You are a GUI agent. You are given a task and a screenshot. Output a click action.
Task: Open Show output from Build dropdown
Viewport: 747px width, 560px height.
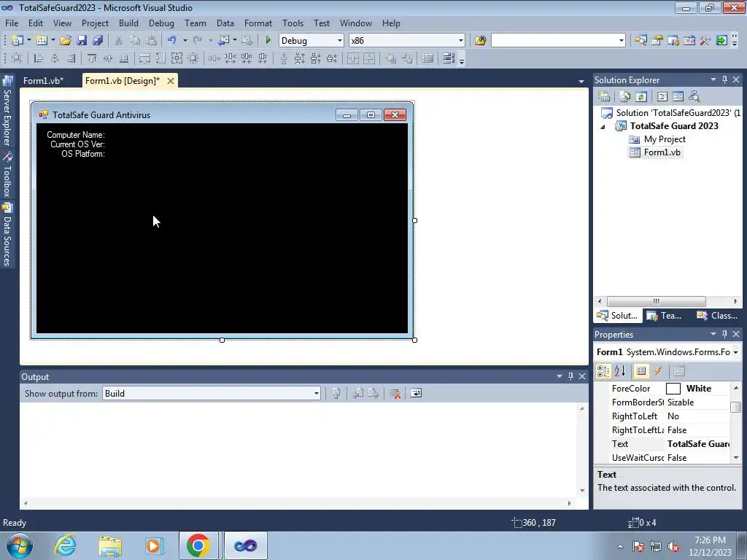coord(316,393)
